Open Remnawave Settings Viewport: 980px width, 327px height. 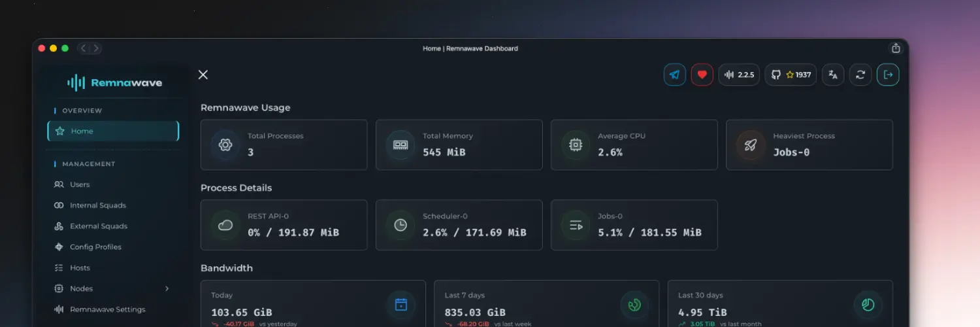tap(107, 309)
